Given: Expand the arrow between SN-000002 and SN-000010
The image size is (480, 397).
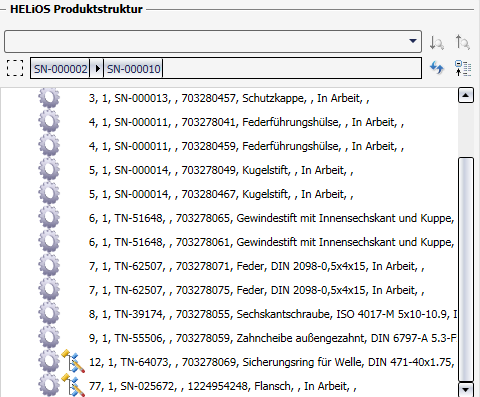Looking at the screenshot, I should tap(97, 69).
